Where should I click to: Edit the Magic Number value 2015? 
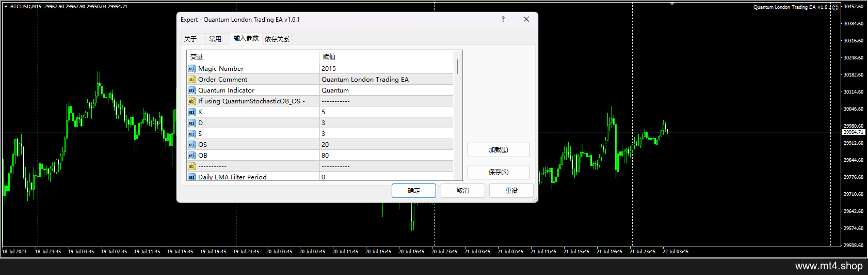coord(386,69)
